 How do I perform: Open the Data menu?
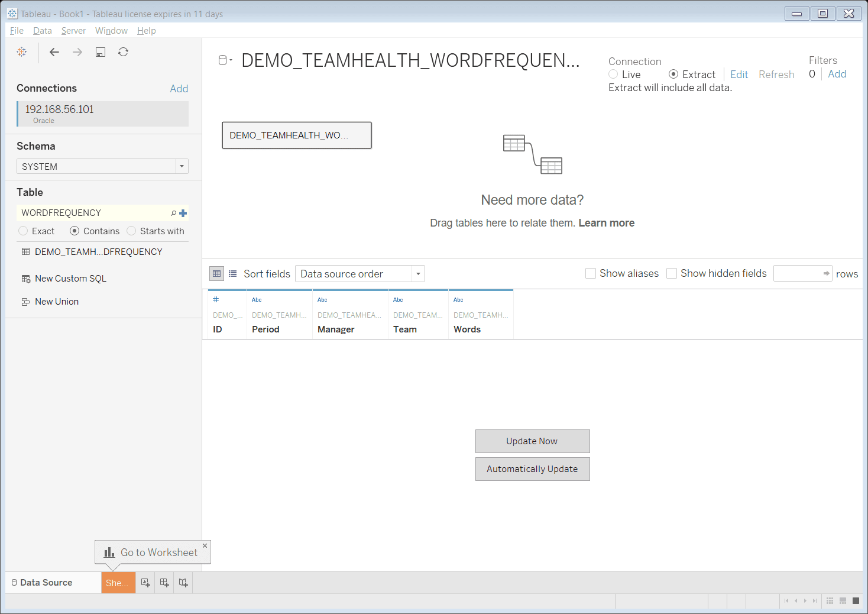click(x=43, y=31)
